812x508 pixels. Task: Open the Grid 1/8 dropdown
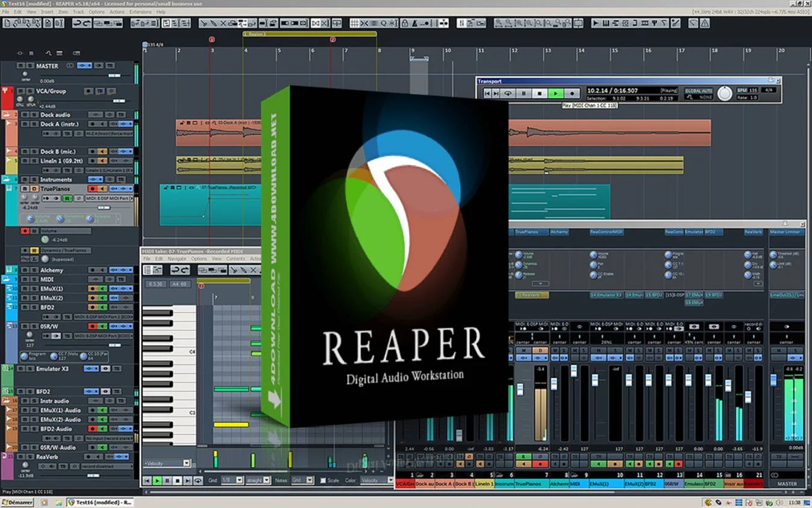(240, 480)
